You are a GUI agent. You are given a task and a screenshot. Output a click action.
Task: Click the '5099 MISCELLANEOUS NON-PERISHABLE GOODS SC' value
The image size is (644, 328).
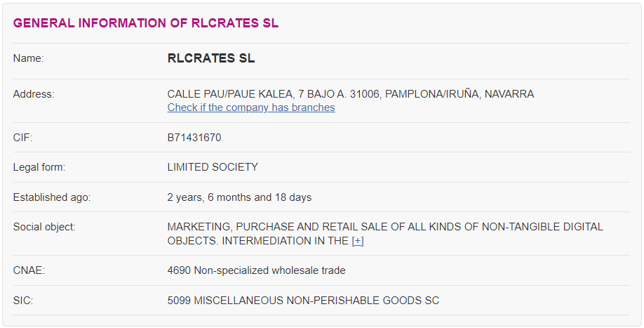click(303, 301)
